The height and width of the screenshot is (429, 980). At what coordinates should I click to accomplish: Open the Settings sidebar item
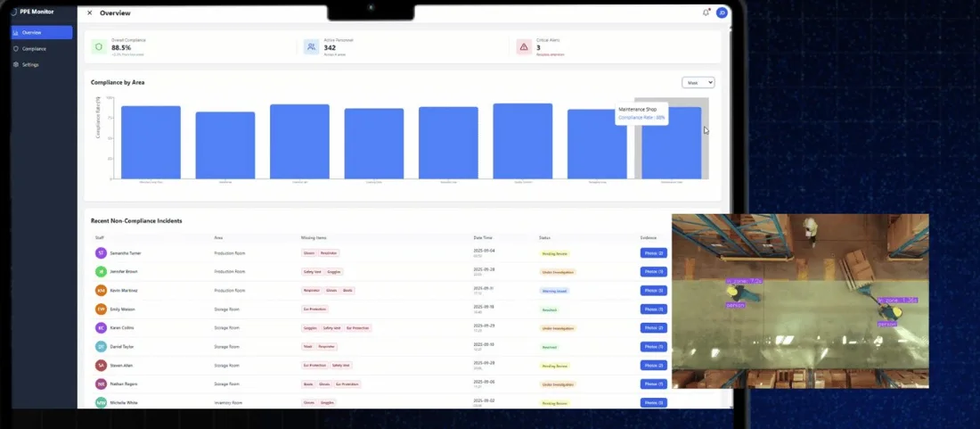[41, 64]
